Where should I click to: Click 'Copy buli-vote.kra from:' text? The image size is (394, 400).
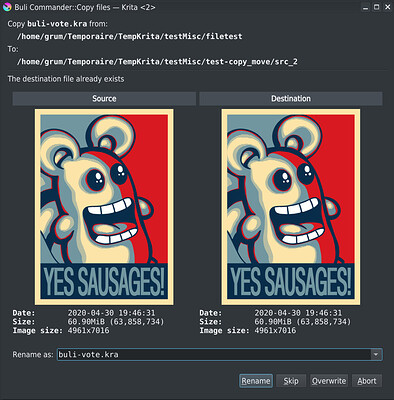tap(57, 24)
